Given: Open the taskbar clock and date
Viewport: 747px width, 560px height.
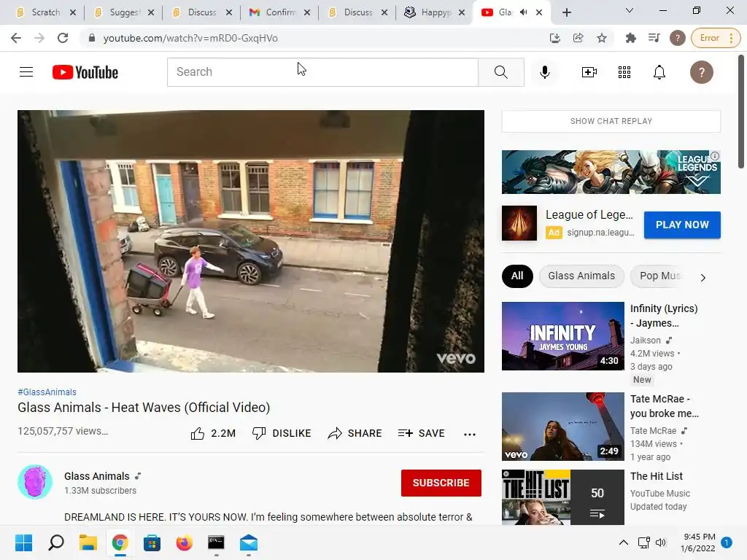Looking at the screenshot, I should coord(698,542).
